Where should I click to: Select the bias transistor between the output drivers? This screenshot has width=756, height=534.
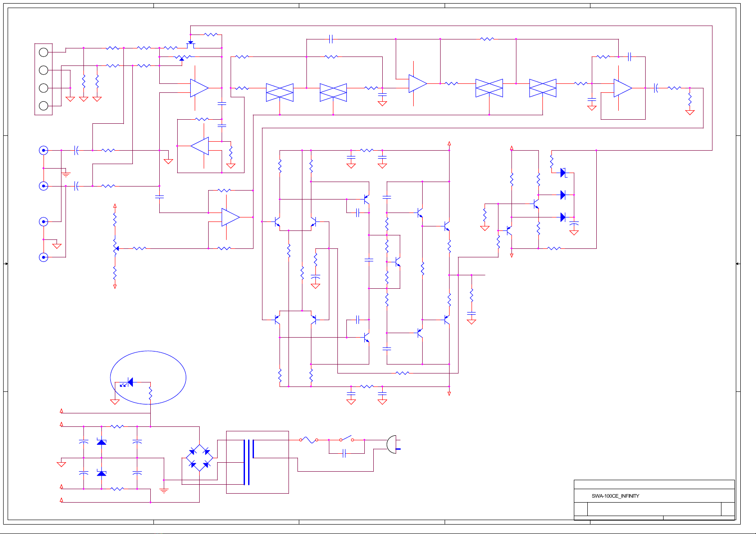click(x=397, y=261)
